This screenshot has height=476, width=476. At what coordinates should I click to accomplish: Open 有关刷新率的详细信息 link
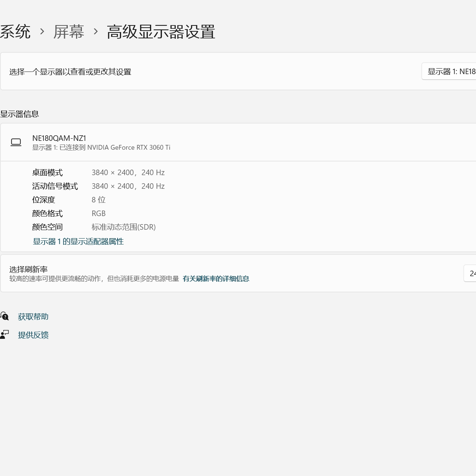[x=216, y=279]
